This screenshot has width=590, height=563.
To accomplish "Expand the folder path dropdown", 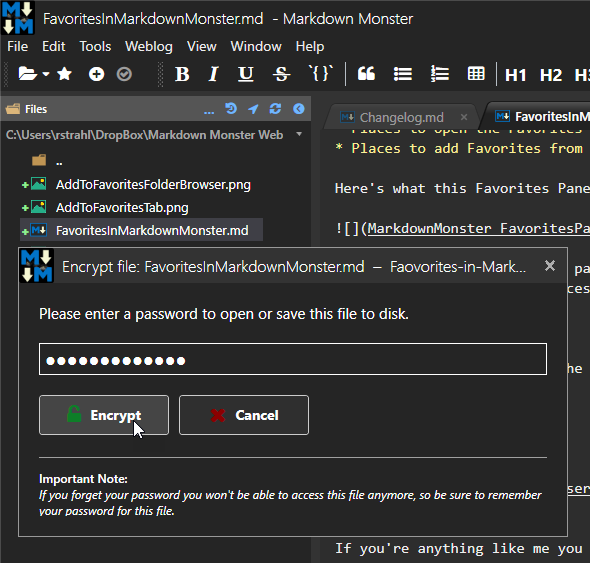I will coord(299,134).
